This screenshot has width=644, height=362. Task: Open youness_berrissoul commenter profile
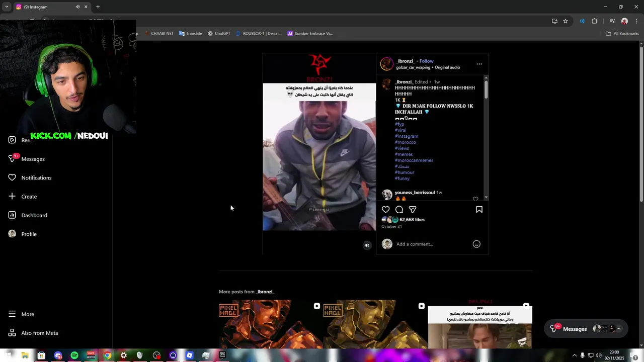click(x=415, y=193)
